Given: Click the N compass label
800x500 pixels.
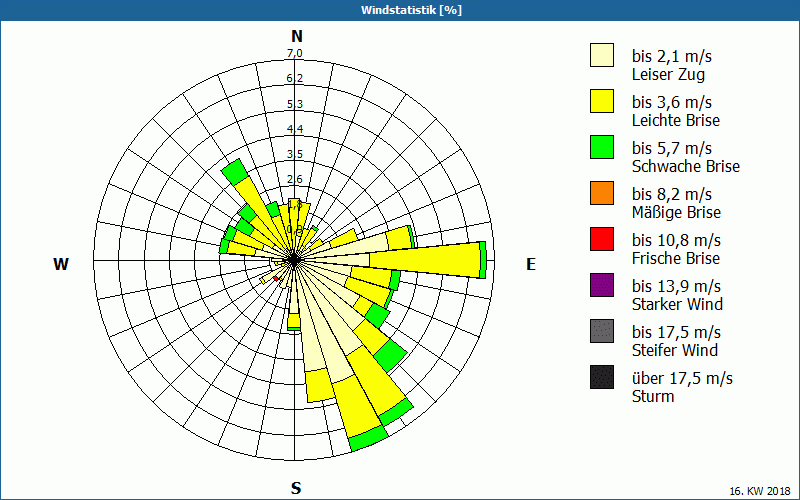Looking at the screenshot, I should (297, 36).
